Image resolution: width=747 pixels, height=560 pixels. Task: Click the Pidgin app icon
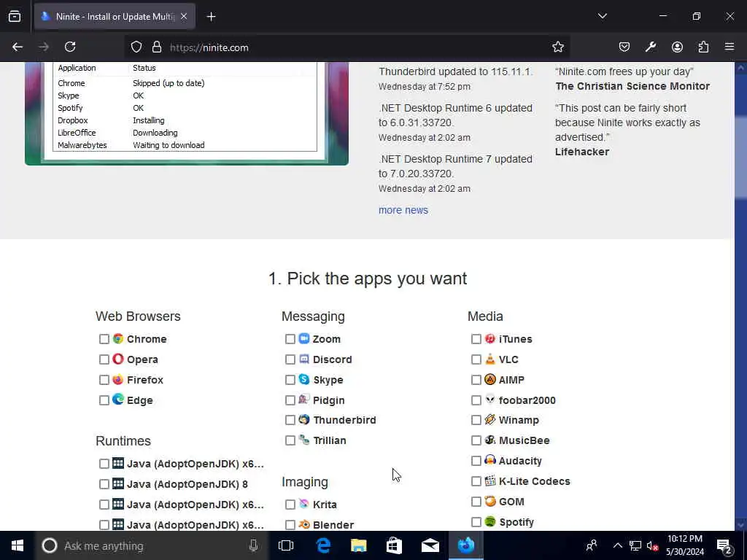click(x=304, y=400)
